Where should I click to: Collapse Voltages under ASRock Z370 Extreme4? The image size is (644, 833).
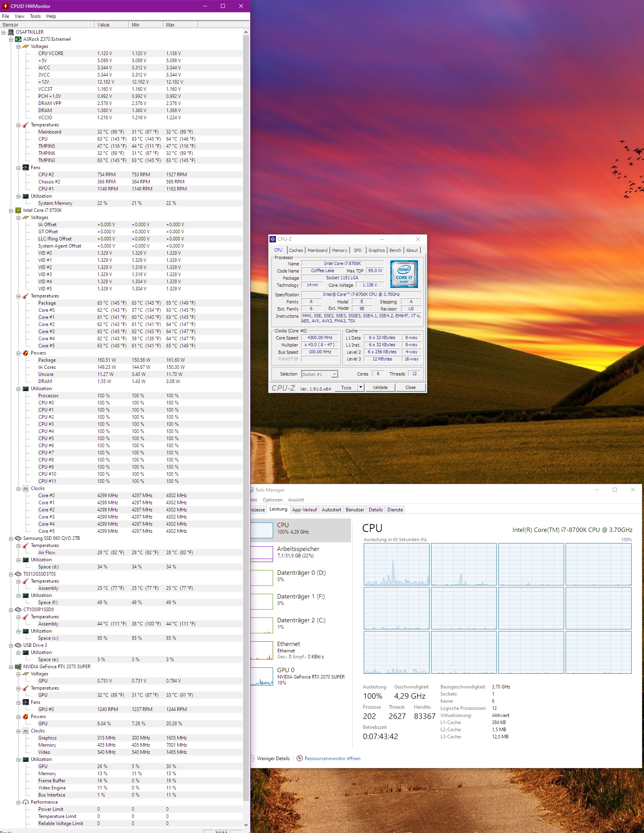[19, 46]
